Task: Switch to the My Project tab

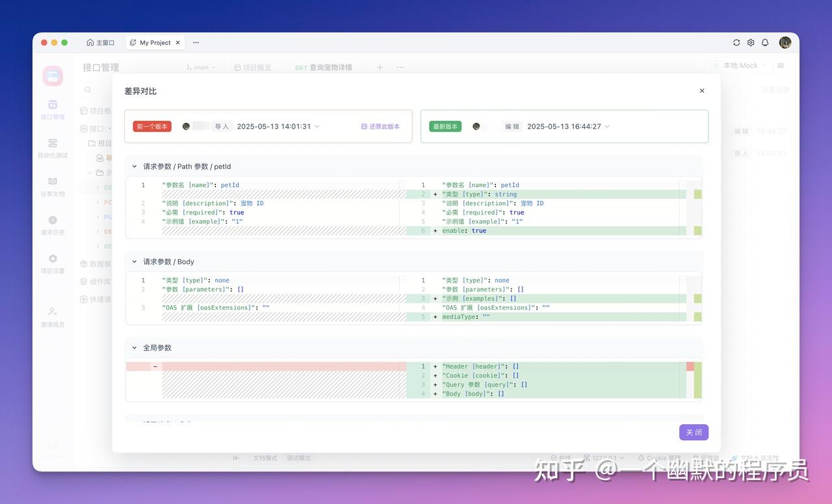Action: tap(154, 42)
